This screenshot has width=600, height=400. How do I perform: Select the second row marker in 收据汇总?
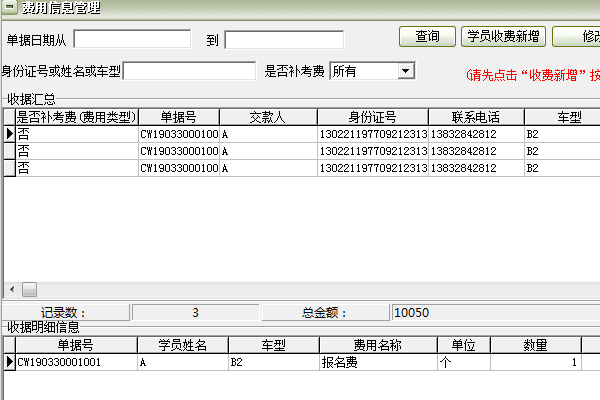coord(10,151)
